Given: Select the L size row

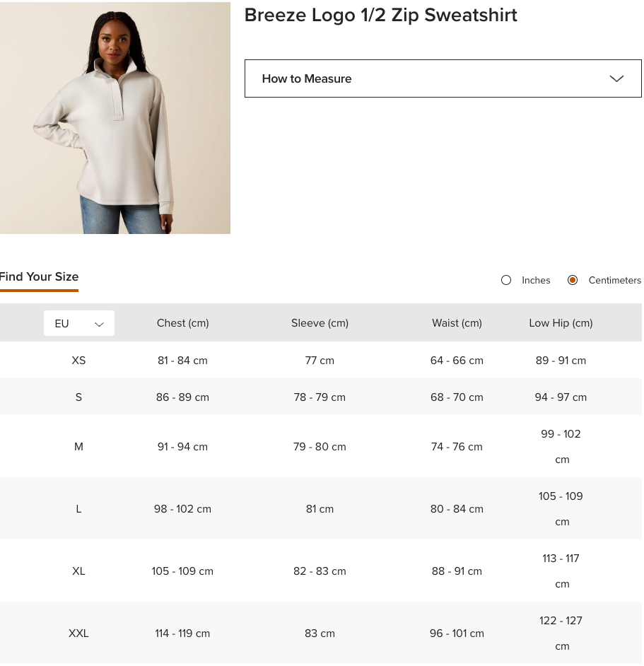Looking at the screenshot, I should (x=78, y=508).
